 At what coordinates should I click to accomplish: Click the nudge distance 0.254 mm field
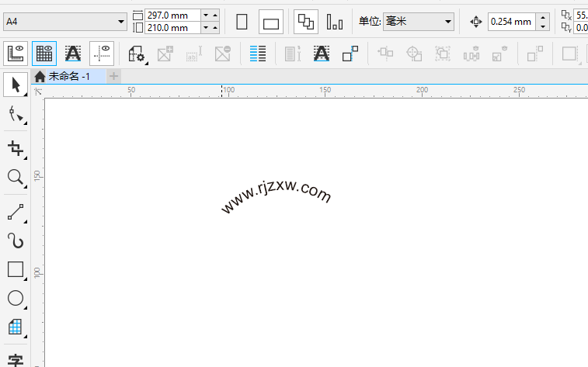(x=512, y=22)
